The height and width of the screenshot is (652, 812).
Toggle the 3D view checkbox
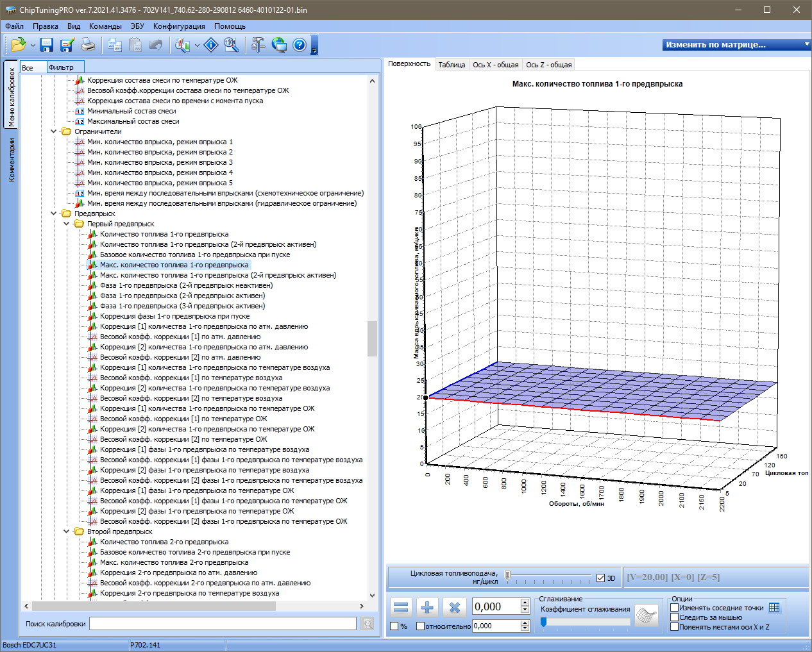[600, 578]
